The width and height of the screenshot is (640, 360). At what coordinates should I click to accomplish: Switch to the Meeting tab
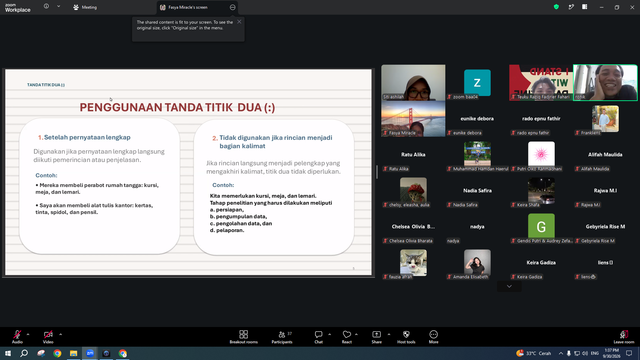(85, 7)
